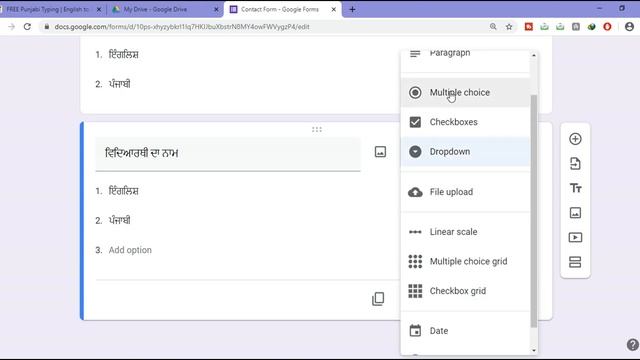
Task: Click the type menu scrollbar thumb
Action: coord(534,211)
